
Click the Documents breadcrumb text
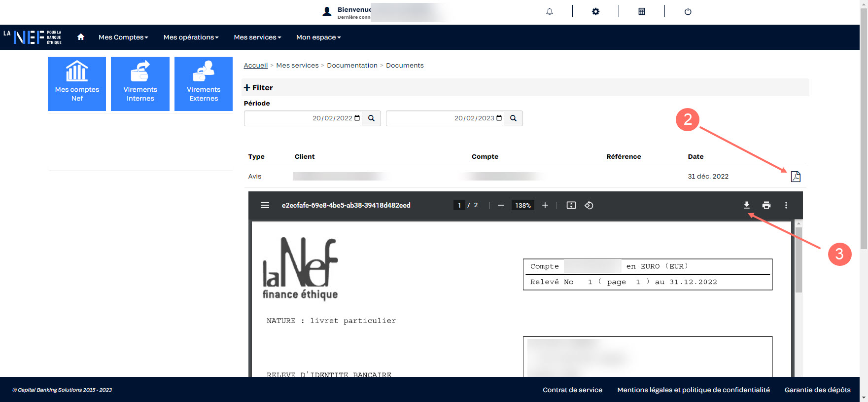point(405,65)
